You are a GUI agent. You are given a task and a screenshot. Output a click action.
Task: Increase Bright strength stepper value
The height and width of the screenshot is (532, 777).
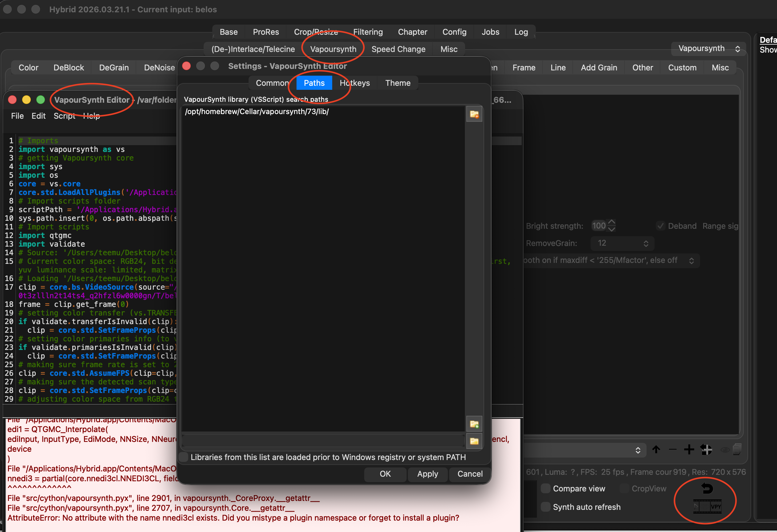click(612, 223)
